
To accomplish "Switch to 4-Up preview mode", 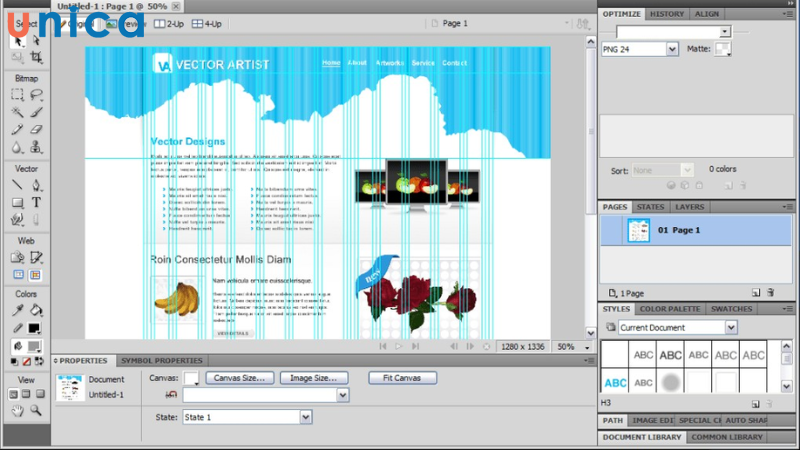I will coord(208,23).
